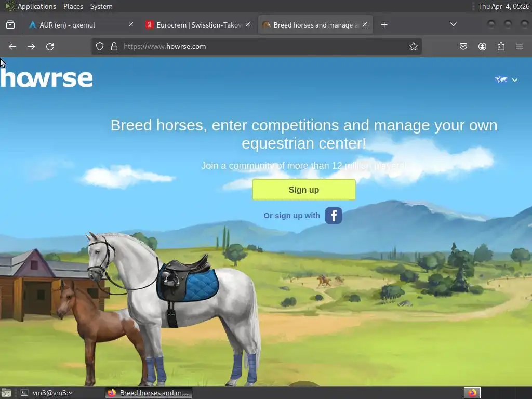Click 'Or sign up with' text

pos(292,216)
